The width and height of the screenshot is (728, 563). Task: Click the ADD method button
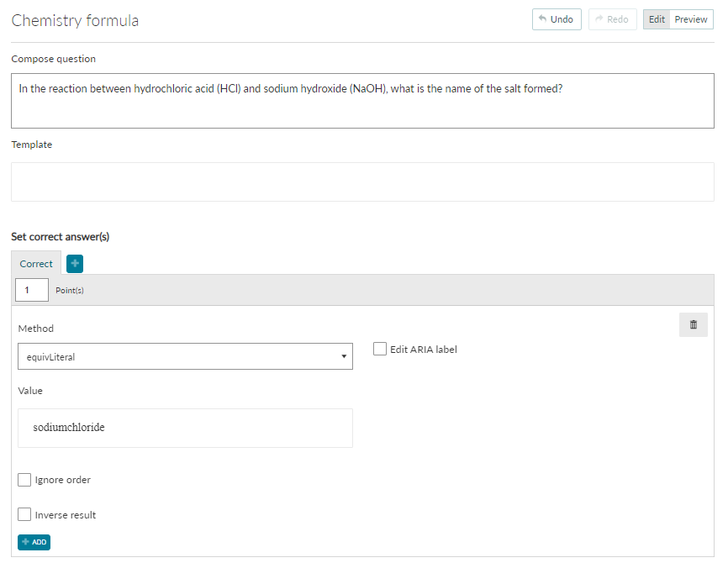[34, 542]
